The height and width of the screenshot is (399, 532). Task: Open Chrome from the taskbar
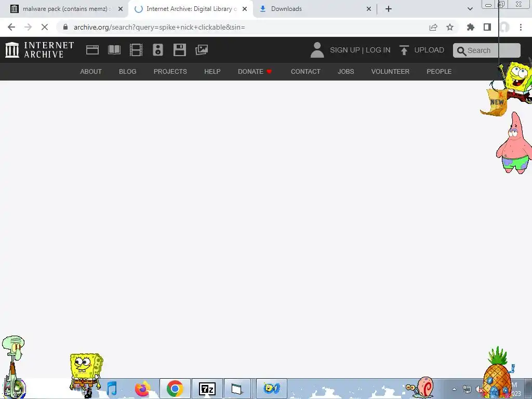pos(175,389)
